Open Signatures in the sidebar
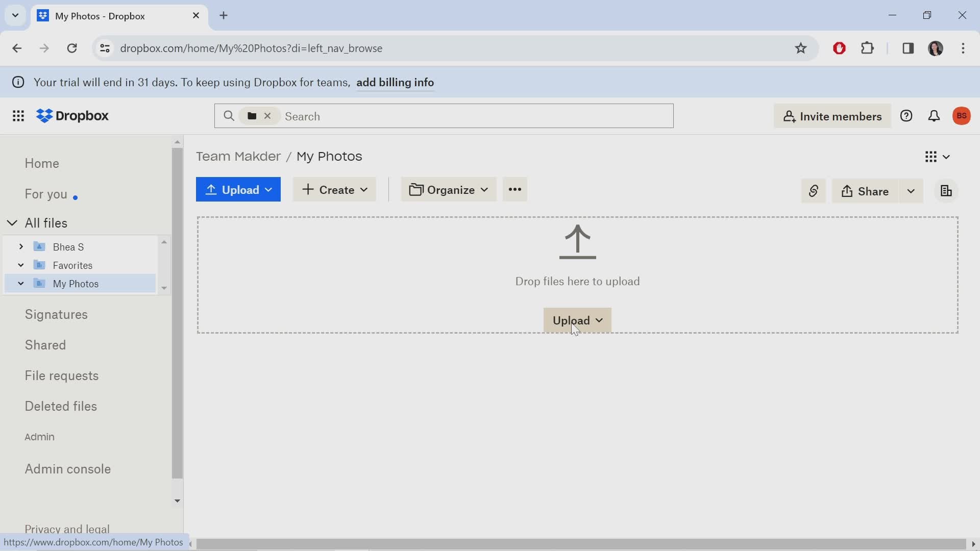Screen dimensions: 980x551 [x=56, y=315]
